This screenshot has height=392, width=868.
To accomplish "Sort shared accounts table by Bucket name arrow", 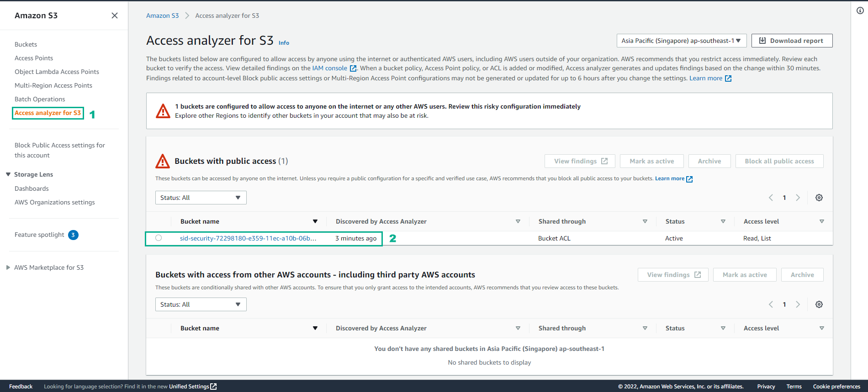I will click(x=315, y=328).
